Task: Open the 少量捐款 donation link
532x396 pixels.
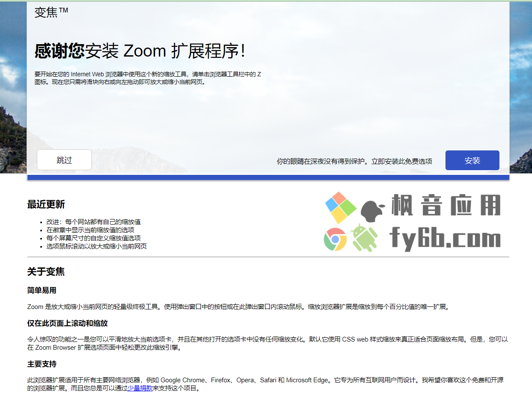Action: [x=140, y=388]
